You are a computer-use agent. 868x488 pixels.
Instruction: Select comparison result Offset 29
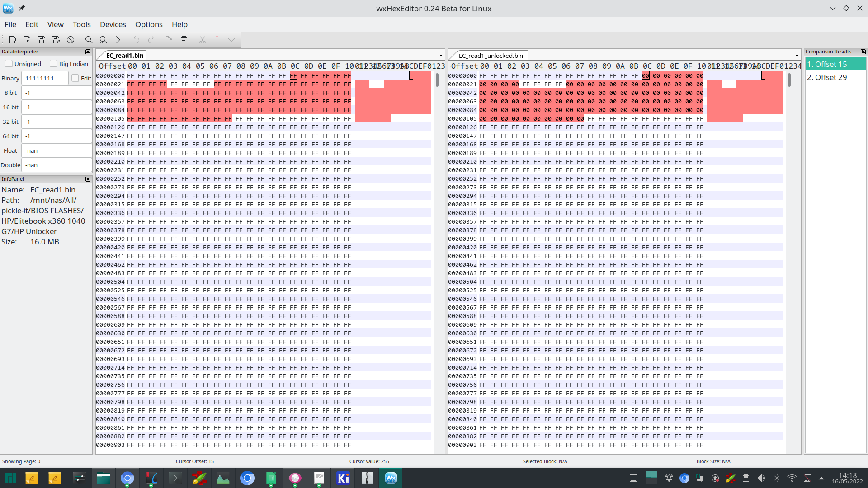(827, 77)
